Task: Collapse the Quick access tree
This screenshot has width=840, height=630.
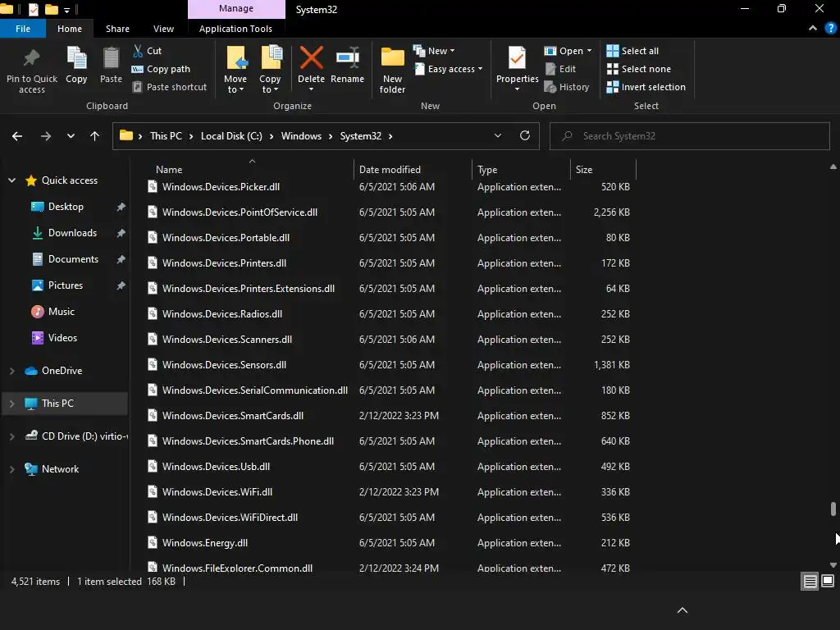Action: [x=11, y=180]
